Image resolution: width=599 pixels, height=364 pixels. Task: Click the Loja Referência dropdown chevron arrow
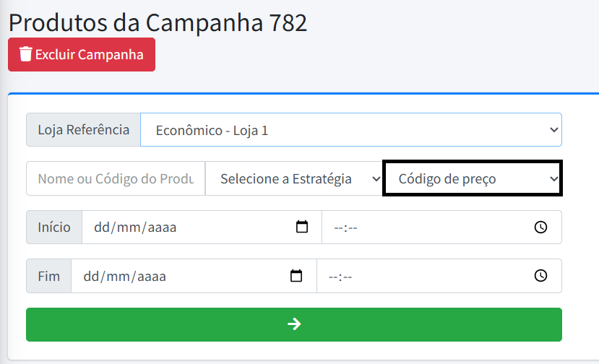(x=554, y=131)
